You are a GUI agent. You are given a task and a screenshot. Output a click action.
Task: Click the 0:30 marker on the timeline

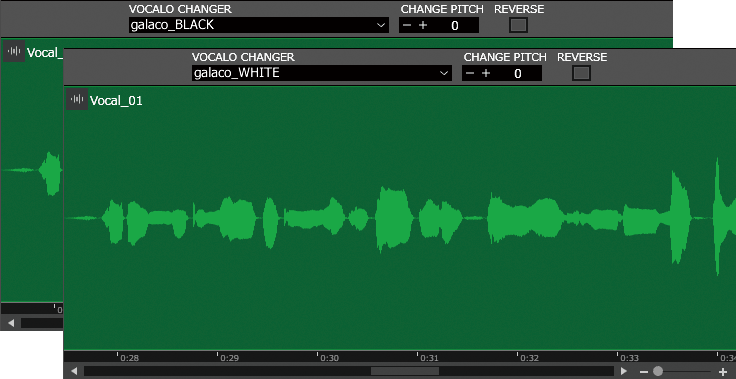[330, 358]
